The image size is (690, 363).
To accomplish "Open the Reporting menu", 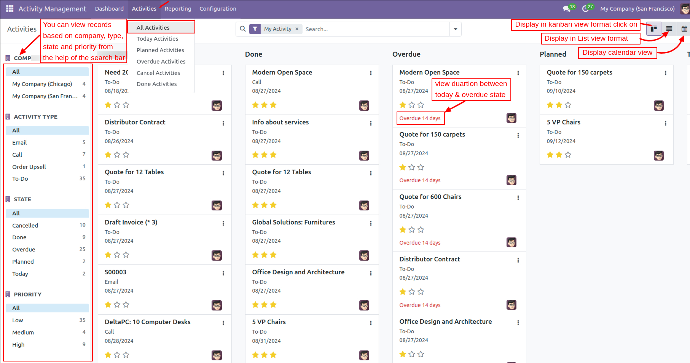I will click(178, 9).
